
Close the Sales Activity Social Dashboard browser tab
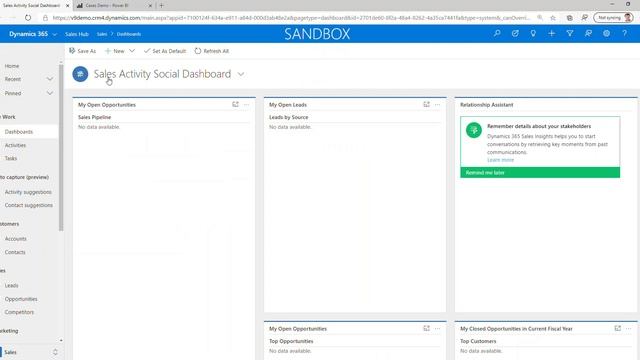(68, 6)
